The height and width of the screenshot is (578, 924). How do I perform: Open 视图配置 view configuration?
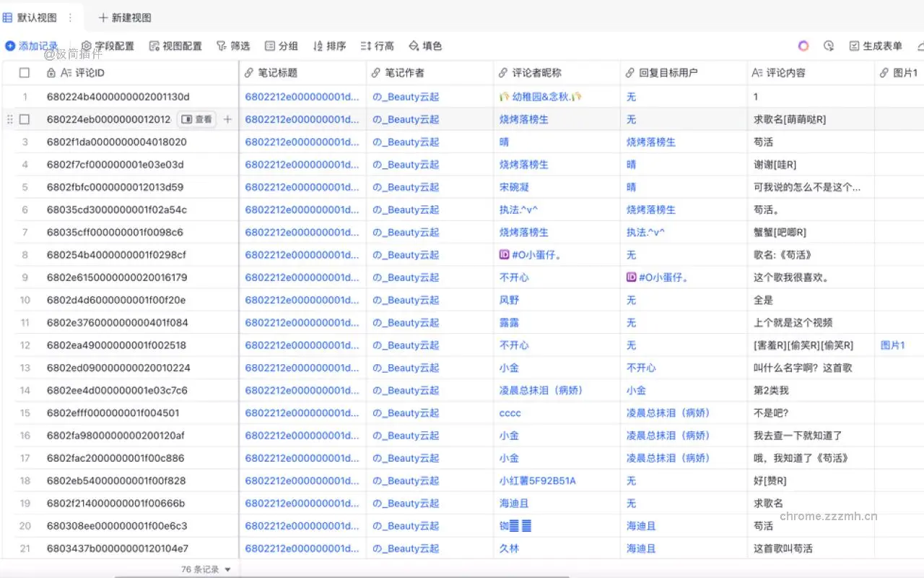click(x=175, y=46)
